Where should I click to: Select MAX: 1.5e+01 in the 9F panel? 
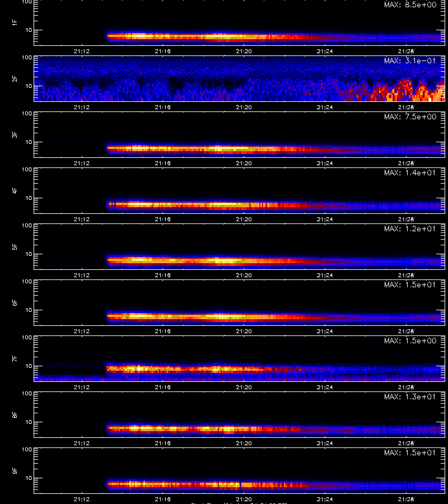tap(410, 452)
